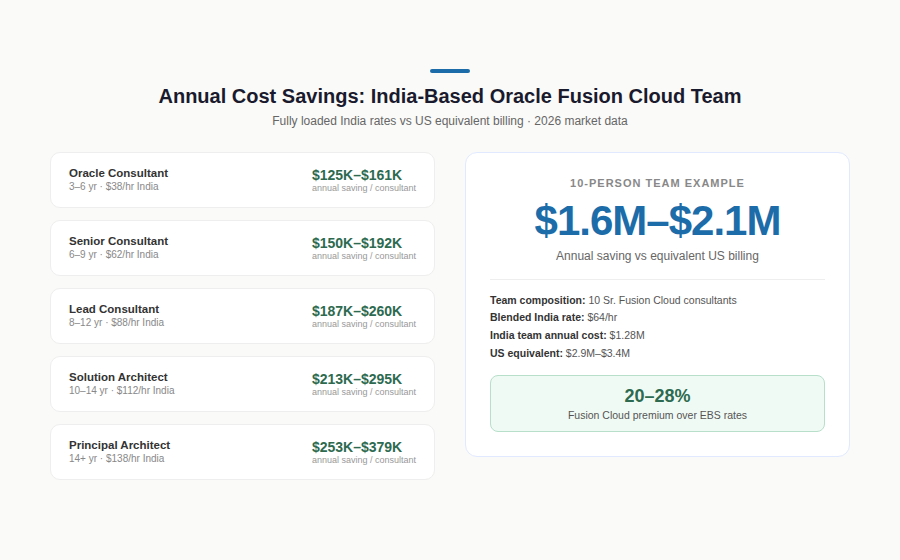Click the Principal Architect role title
Screen dimensions: 900x560
click(119, 445)
